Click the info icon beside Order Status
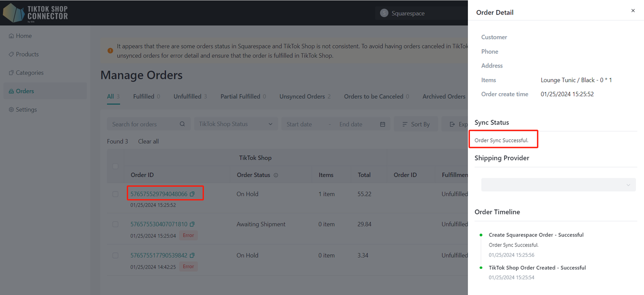Image resolution: width=644 pixels, height=295 pixels. coord(276,175)
